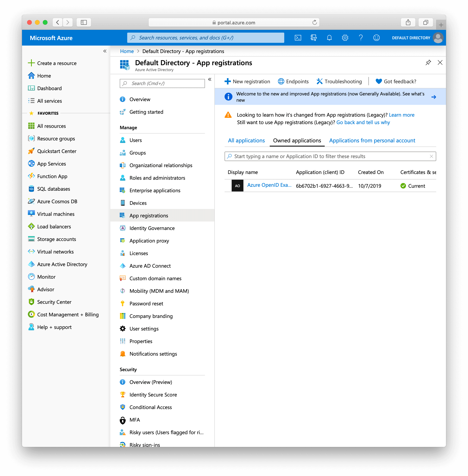Open SQL databases
The width and height of the screenshot is (468, 476).
pyautogui.click(x=49, y=189)
